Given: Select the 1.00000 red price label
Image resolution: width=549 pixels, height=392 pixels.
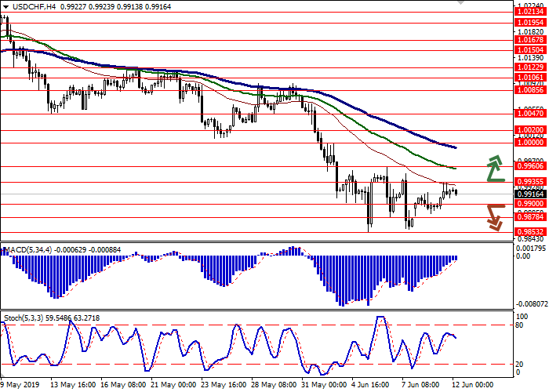Looking at the screenshot, I should [530, 143].
